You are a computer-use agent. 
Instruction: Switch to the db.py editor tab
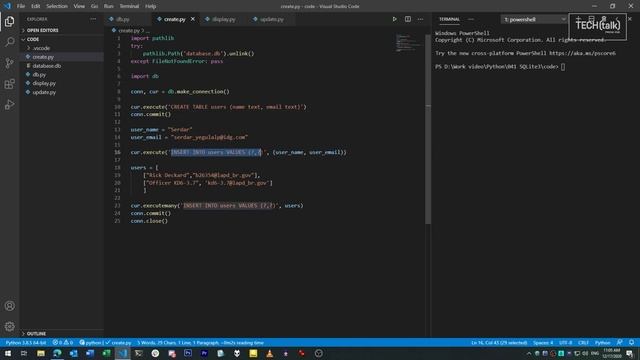coord(129,19)
